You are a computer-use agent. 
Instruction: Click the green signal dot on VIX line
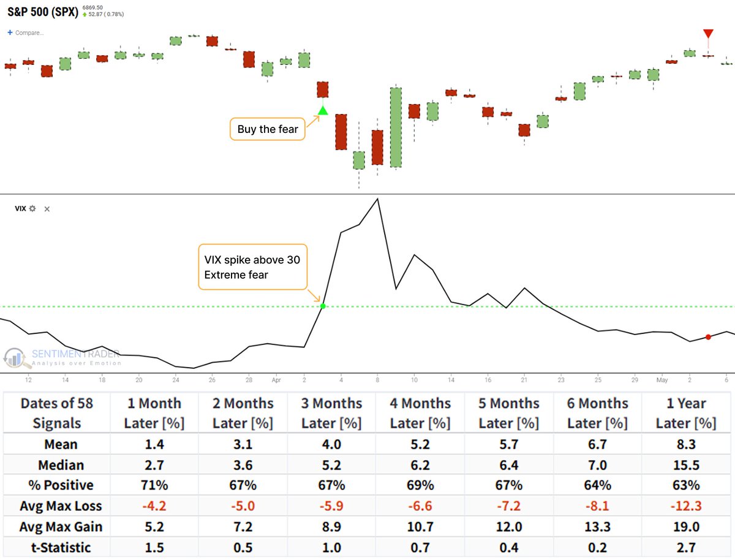pos(323,305)
